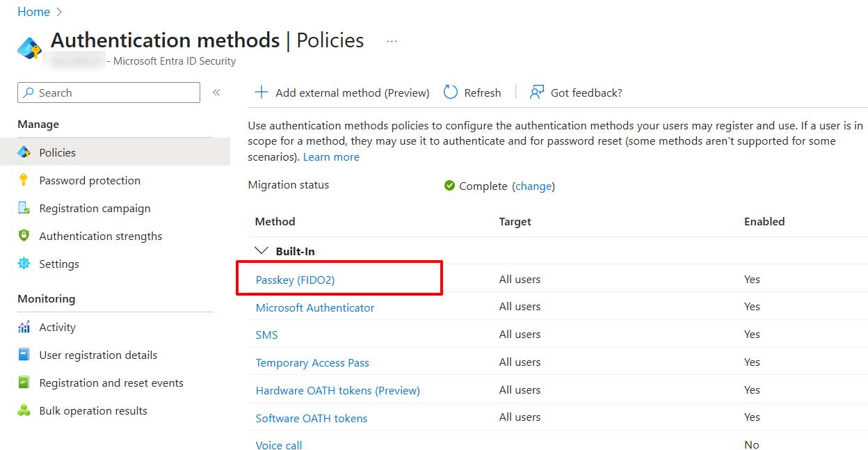Open the Passkey (FIDO2) method
The width and height of the screenshot is (868, 450).
(296, 280)
